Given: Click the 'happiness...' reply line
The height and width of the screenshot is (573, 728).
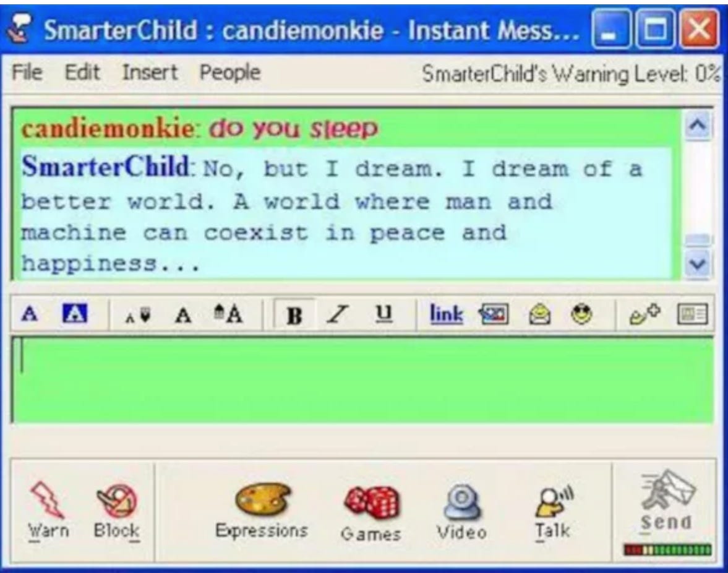Looking at the screenshot, I should [111, 264].
